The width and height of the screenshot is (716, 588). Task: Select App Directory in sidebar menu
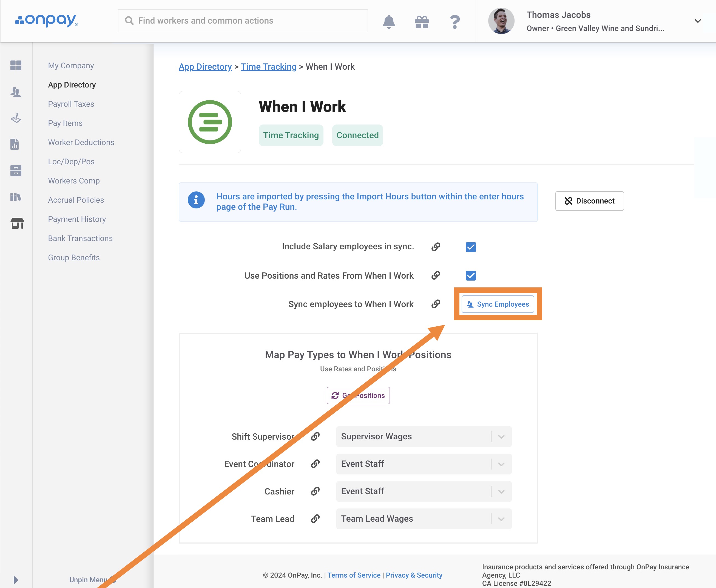72,85
